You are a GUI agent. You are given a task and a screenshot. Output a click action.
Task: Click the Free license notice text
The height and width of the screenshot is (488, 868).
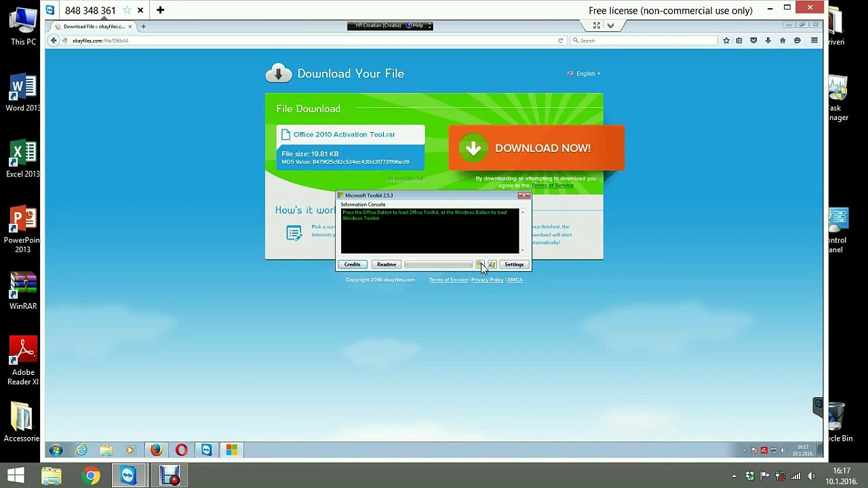[x=671, y=10]
